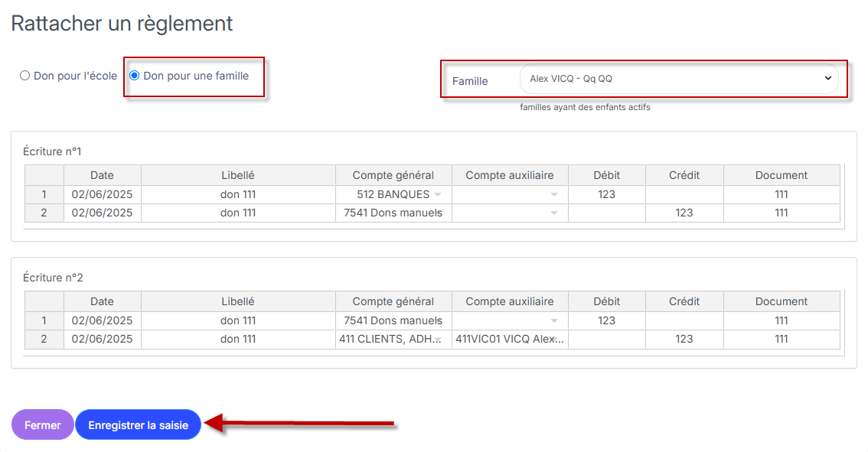
Task: Edit libellé "don 111" in Écriture n°2 row 2
Action: 238,339
